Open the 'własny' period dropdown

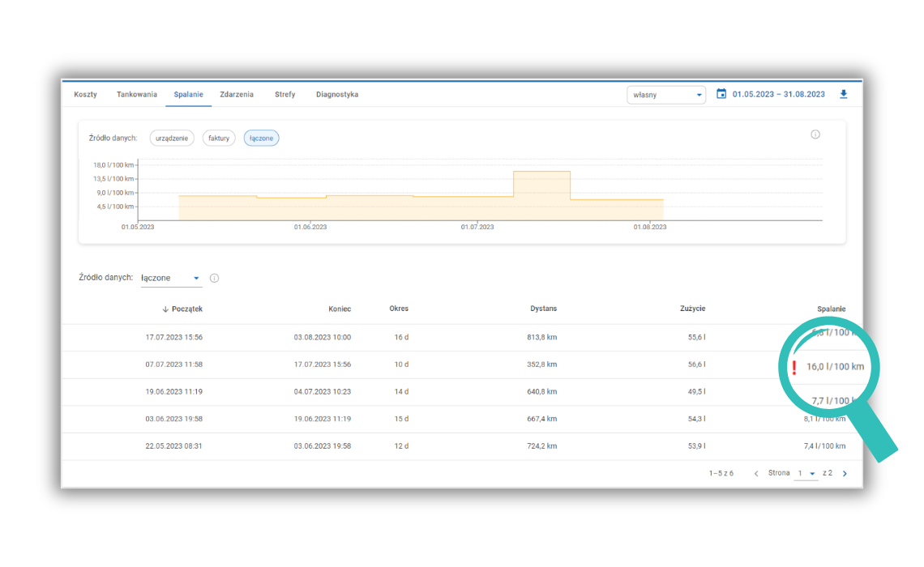click(665, 95)
